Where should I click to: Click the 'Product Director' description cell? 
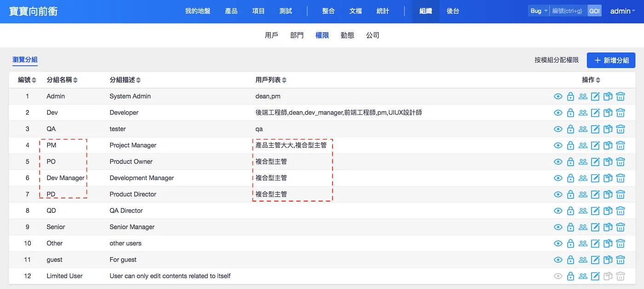point(133,195)
